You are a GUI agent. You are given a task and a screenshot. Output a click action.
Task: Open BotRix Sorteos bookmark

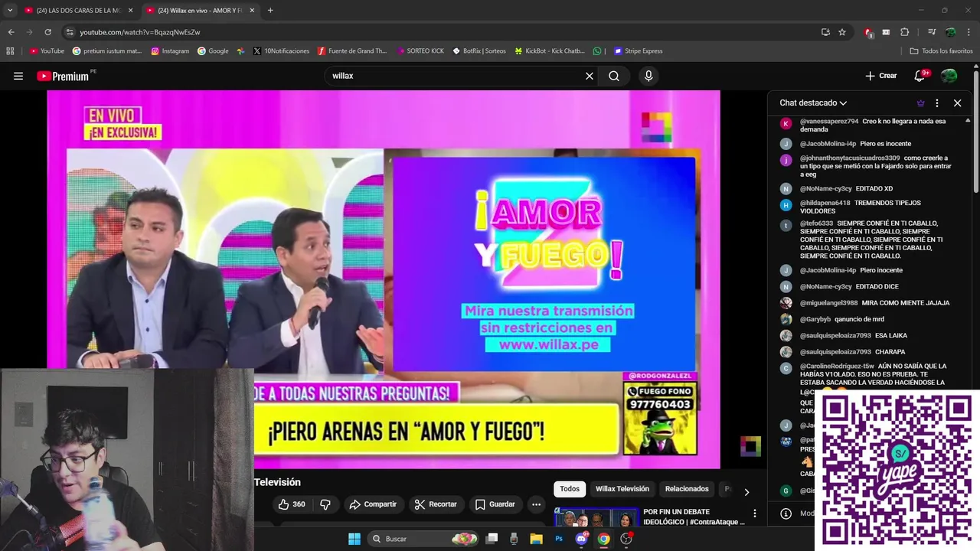479,51
